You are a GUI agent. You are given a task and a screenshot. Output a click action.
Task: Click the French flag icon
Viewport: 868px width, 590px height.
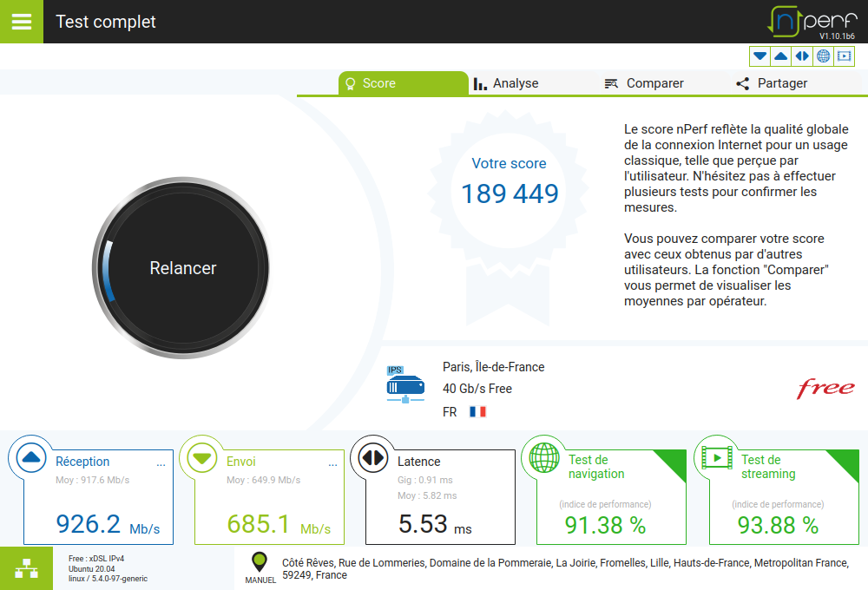pyautogui.click(x=477, y=412)
